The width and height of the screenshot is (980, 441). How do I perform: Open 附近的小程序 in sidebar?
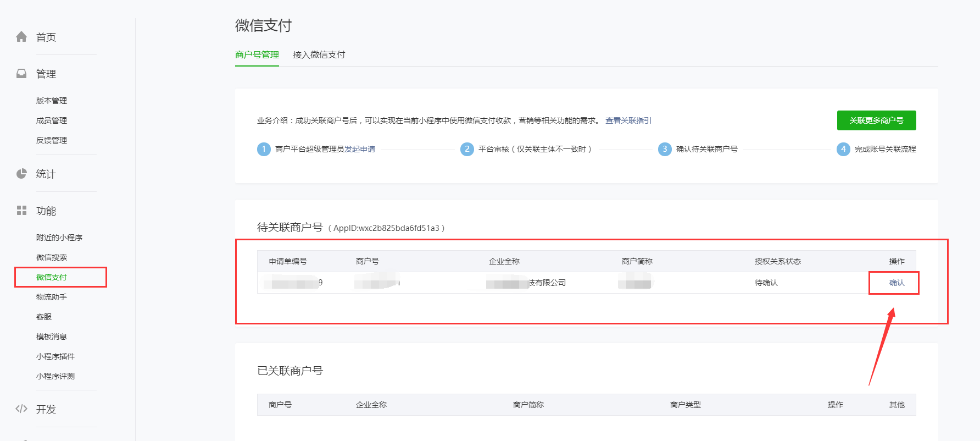pos(59,238)
